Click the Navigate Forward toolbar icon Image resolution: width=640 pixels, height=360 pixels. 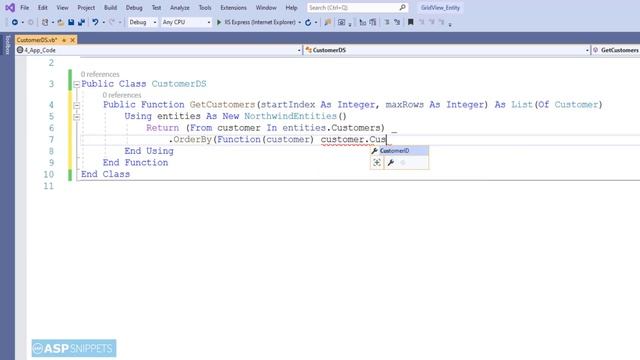click(31, 22)
